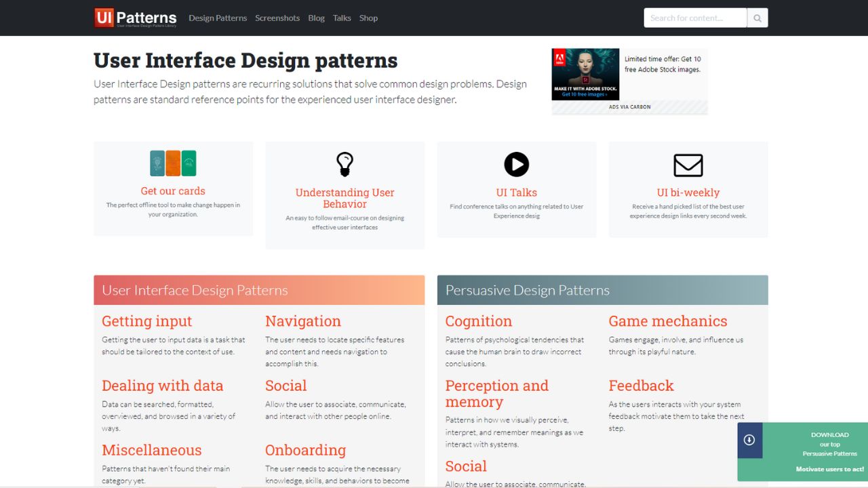Open the Design Patterns menu
The width and height of the screenshot is (868, 488).
point(218,18)
